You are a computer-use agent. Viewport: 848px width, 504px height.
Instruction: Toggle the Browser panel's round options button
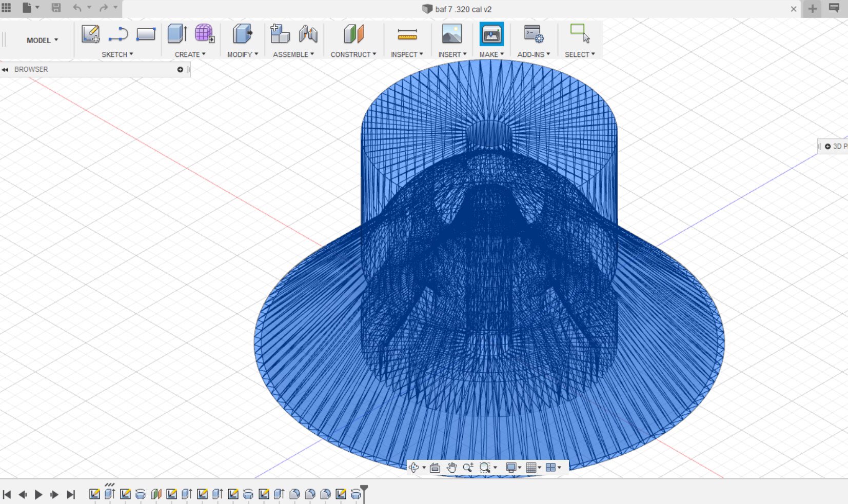click(180, 70)
